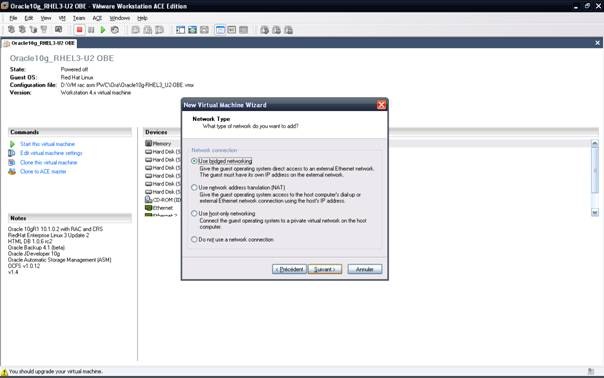Image resolution: width=604 pixels, height=378 pixels.
Task: Click the CD-ROM device icon
Action: coord(148,200)
